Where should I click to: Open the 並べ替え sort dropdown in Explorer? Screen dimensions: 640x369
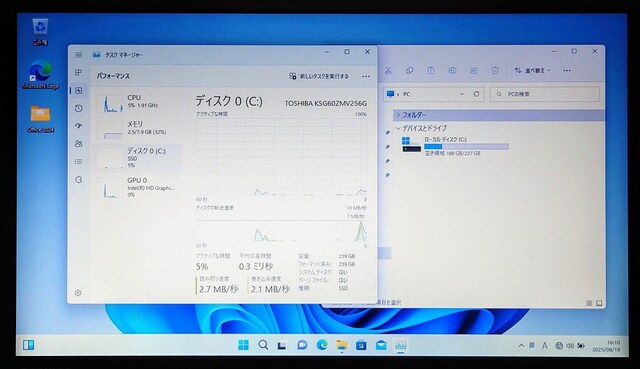[532, 71]
